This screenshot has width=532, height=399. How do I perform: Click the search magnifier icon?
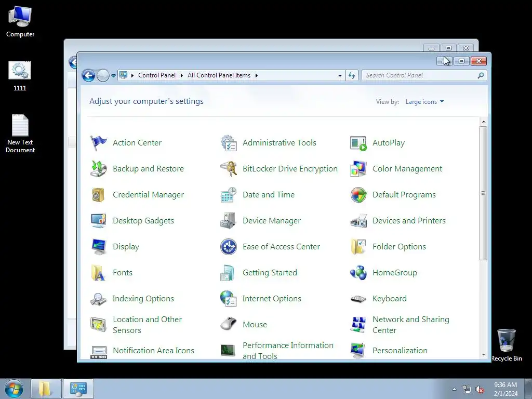coord(481,75)
